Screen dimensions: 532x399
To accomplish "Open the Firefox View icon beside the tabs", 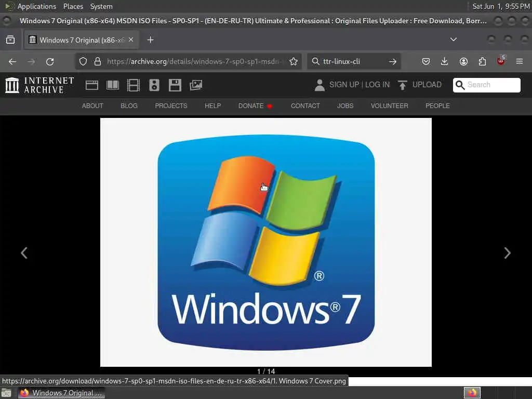I will 10,39.
